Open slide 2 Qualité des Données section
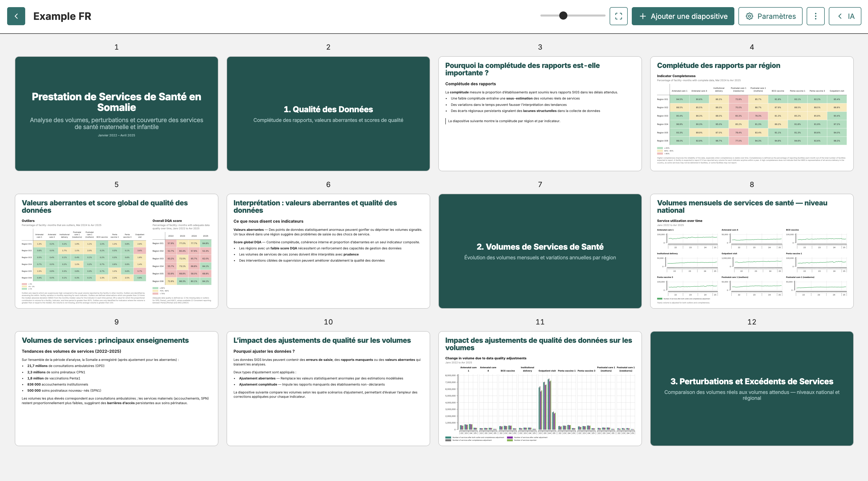The image size is (868, 481). [x=328, y=114]
